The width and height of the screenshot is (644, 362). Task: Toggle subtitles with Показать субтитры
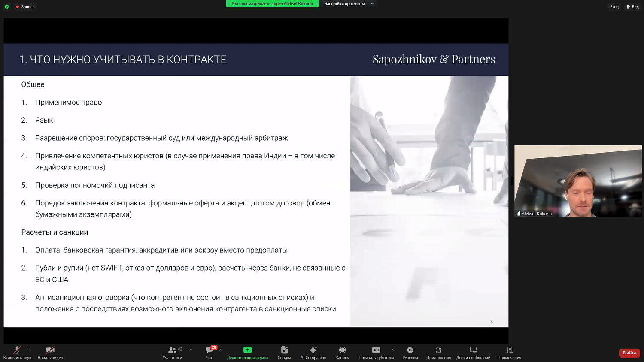coord(376,352)
